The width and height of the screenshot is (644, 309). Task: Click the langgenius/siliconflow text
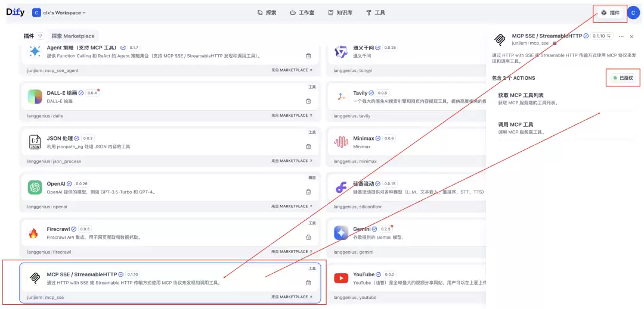pyautogui.click(x=357, y=207)
